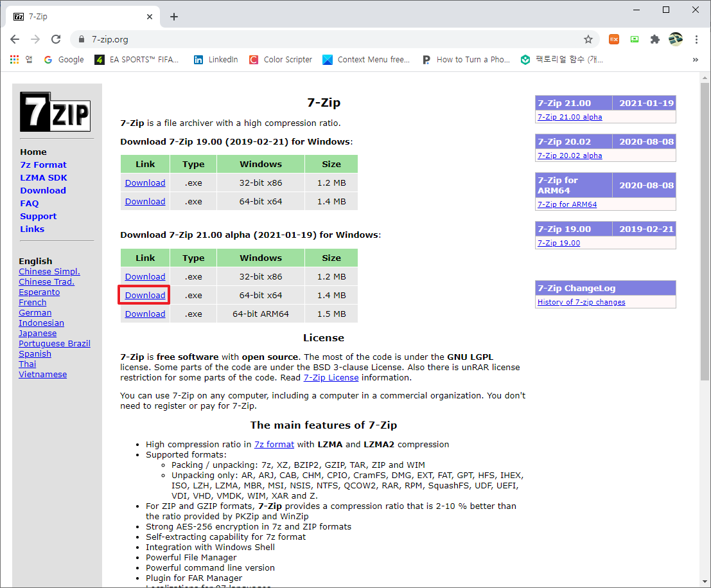Screen dimensions: 711x588
Task: Open the Support sidebar link
Action: 38,217
